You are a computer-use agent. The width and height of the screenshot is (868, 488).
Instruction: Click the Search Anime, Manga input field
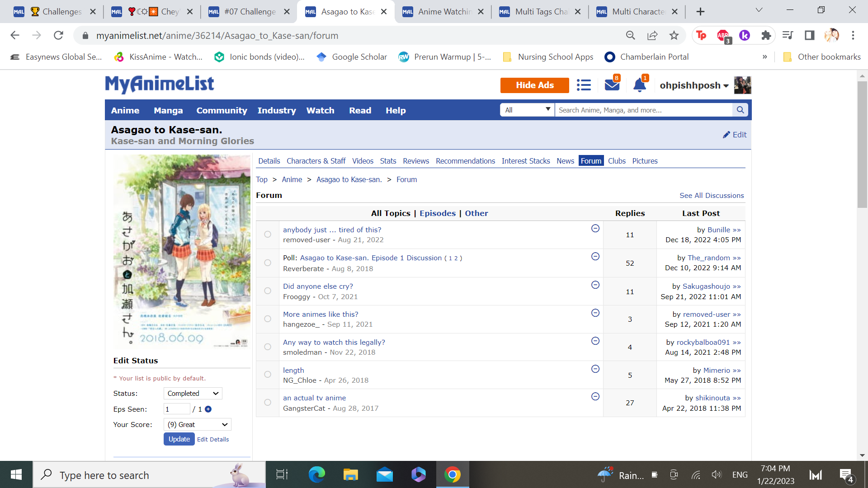click(644, 110)
